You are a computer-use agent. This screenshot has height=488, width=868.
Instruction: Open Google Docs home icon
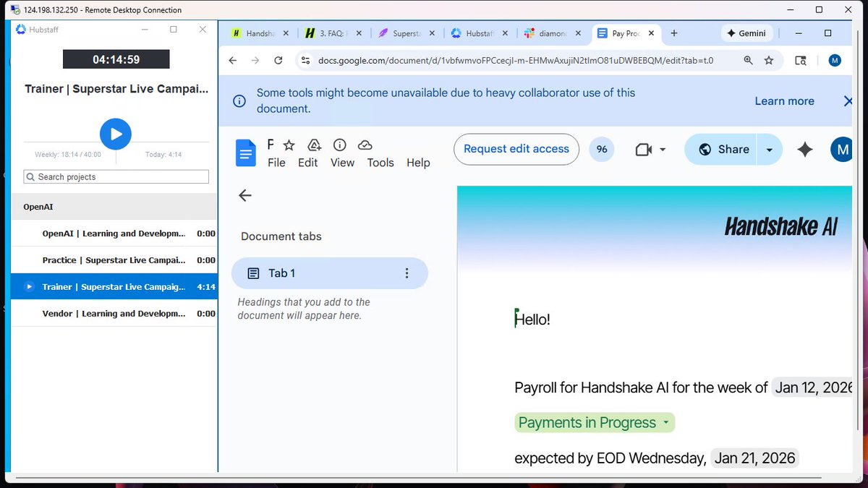246,153
